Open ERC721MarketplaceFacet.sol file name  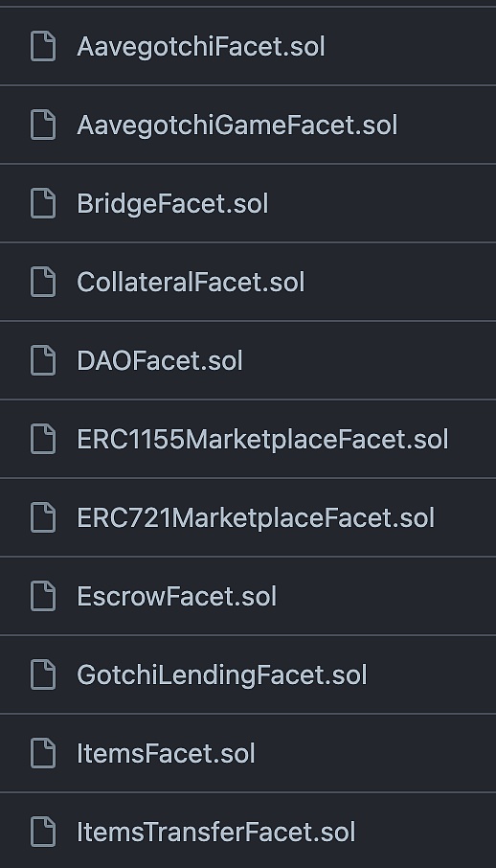click(x=256, y=518)
